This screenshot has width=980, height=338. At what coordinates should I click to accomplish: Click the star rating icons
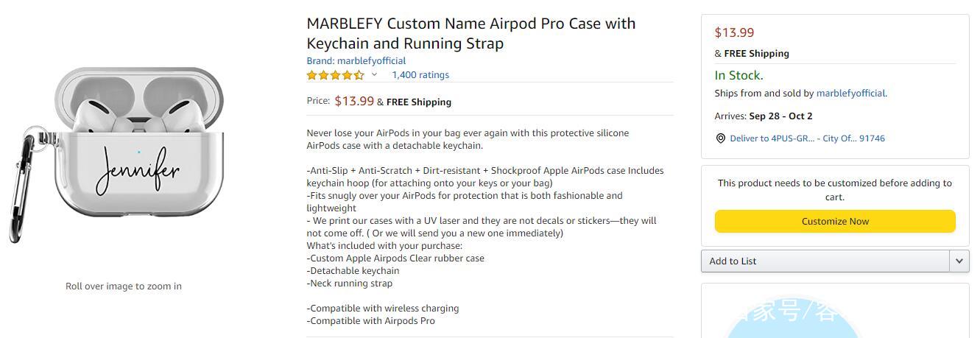click(335, 75)
